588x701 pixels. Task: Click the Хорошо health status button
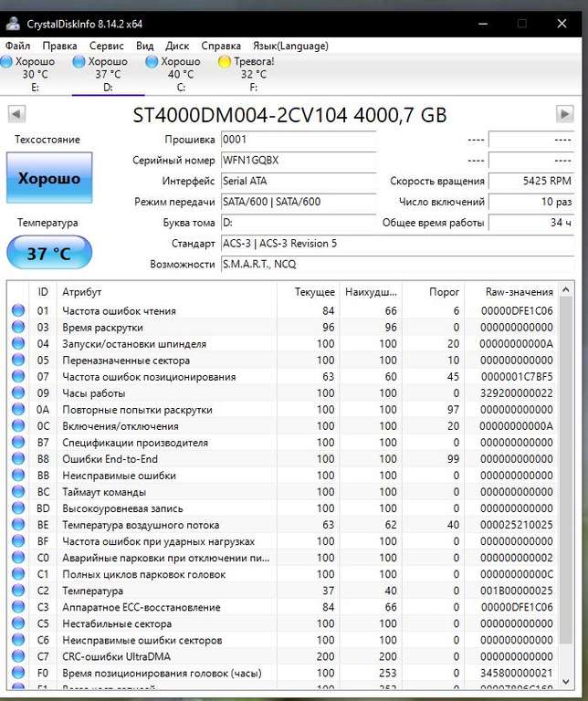pyautogui.click(x=49, y=178)
